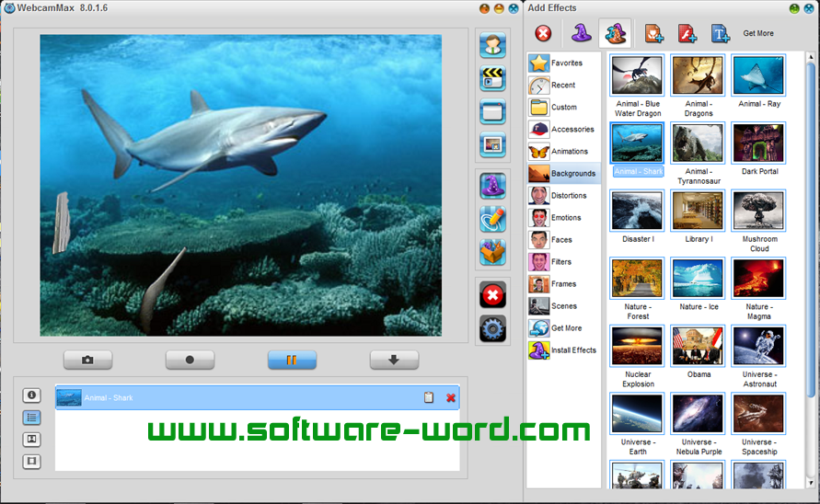Viewport: 820px width, 504px height.
Task: Apply Animal - Dragons background
Action: (x=698, y=75)
